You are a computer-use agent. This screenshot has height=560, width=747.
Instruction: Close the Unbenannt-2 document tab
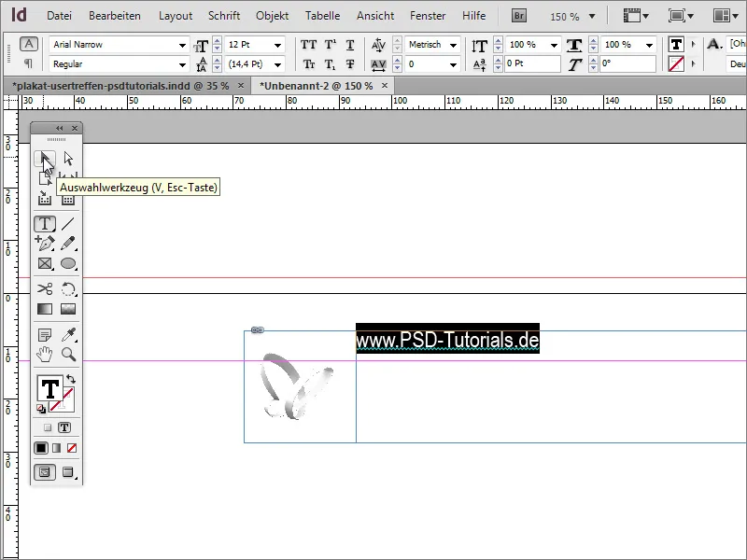click(x=385, y=86)
